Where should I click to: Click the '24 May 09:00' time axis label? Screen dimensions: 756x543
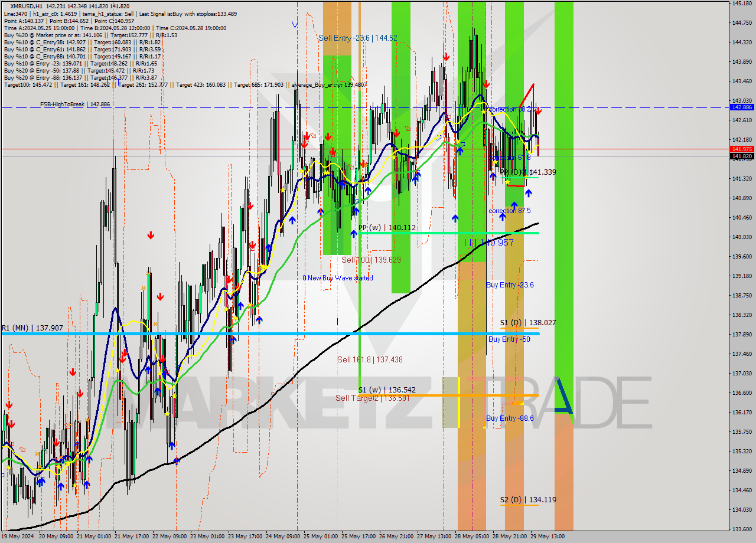[x=283, y=537]
